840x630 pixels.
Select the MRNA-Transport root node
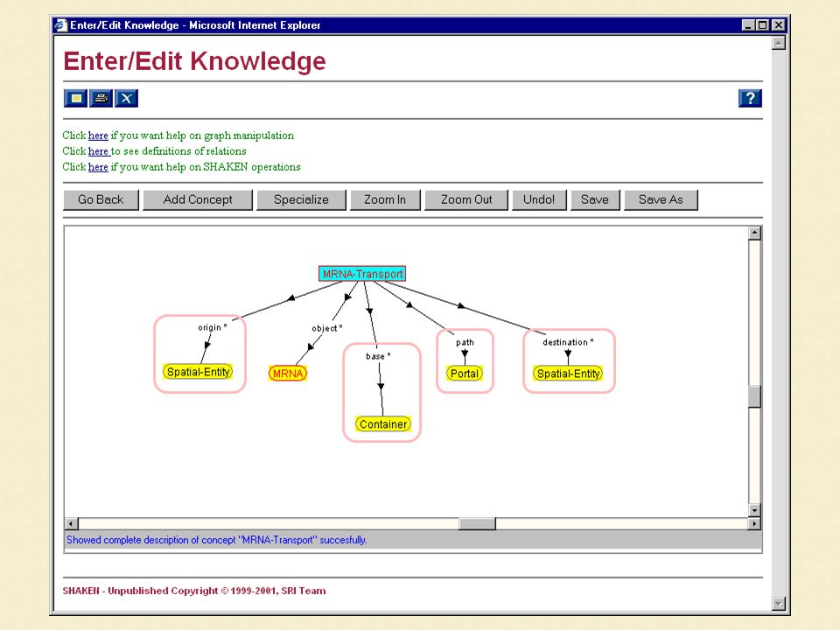362,274
